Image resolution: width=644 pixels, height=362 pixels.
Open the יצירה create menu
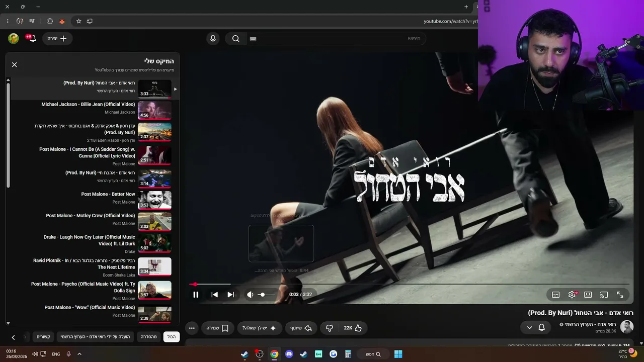(57, 38)
